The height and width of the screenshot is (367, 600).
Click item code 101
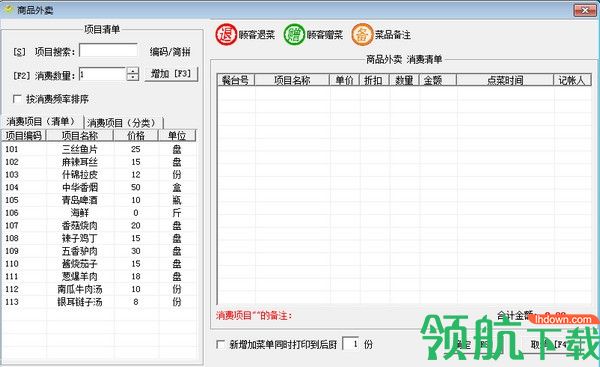(x=11, y=149)
